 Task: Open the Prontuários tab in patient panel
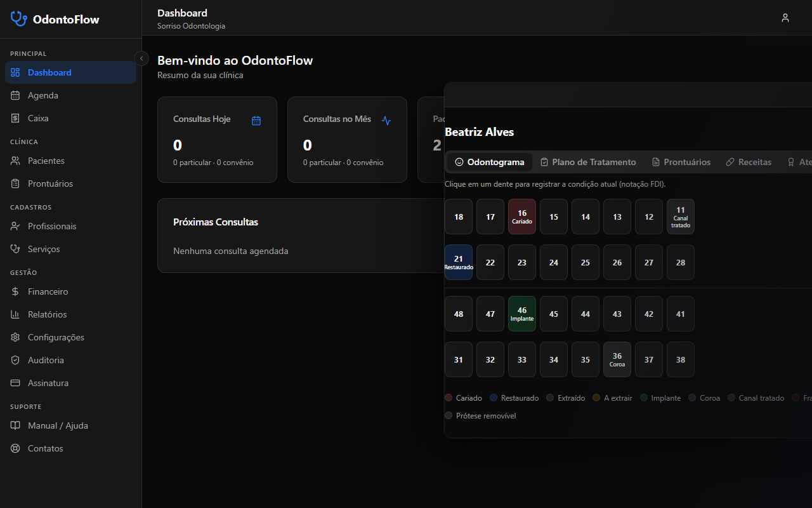(x=681, y=162)
